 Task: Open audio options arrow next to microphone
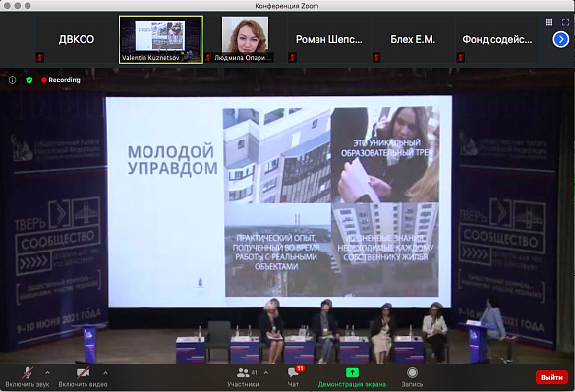pyautogui.click(x=48, y=373)
